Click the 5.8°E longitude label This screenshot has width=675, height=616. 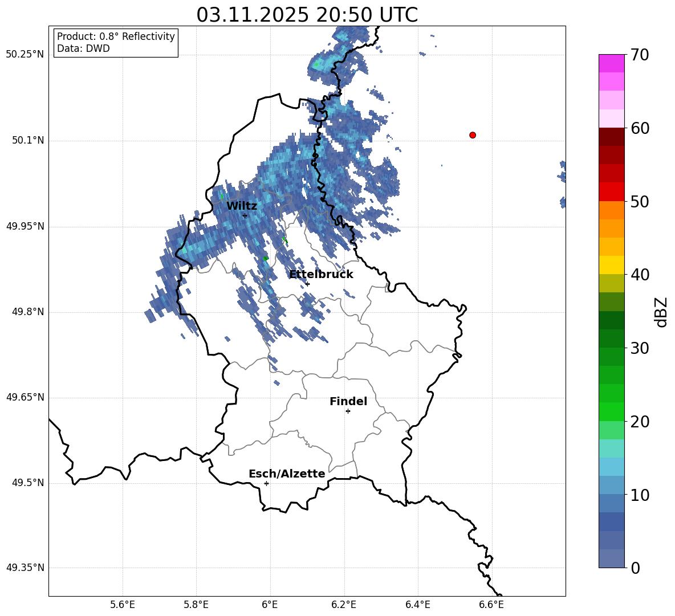(196, 605)
